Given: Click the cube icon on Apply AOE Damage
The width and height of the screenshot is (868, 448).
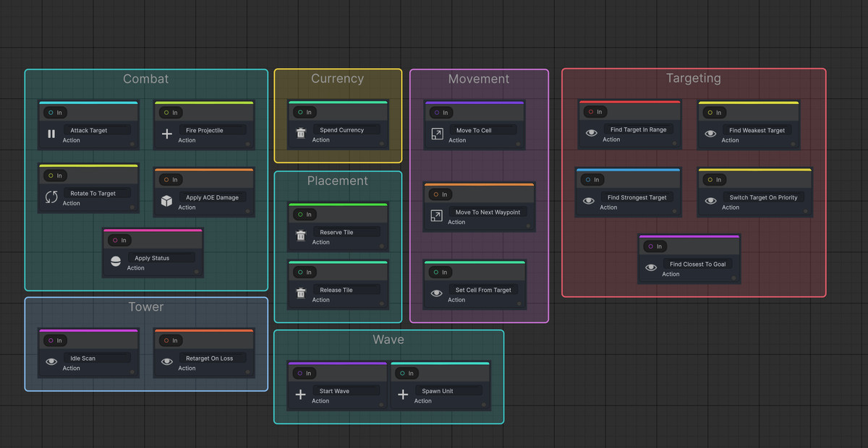Looking at the screenshot, I should point(167,201).
